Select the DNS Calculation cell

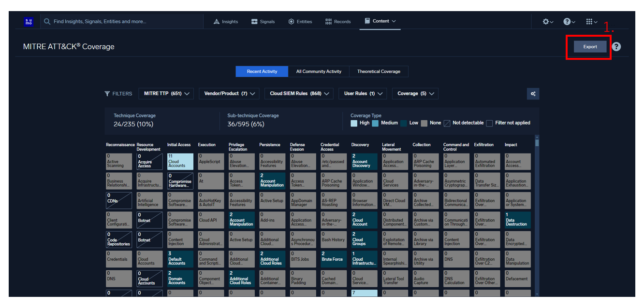click(456, 279)
